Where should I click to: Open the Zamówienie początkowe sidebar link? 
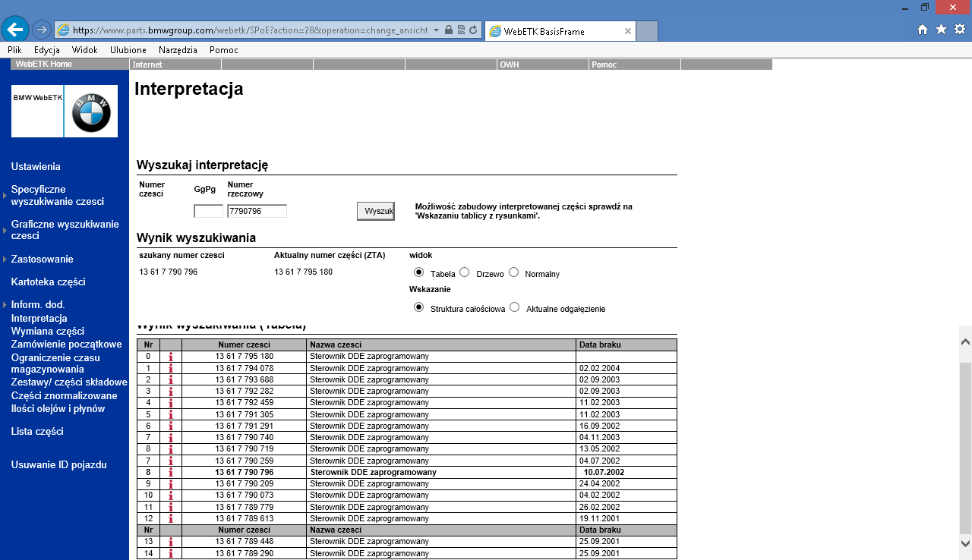point(67,344)
